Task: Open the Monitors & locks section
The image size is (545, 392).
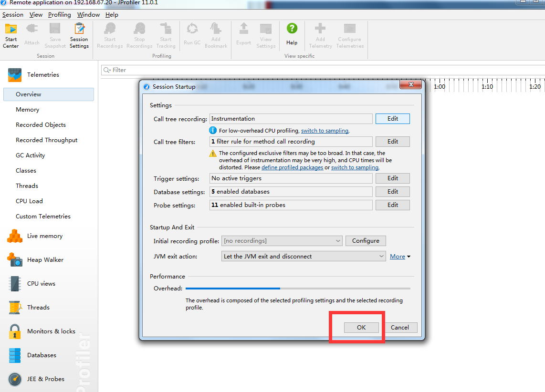Action: click(42, 331)
